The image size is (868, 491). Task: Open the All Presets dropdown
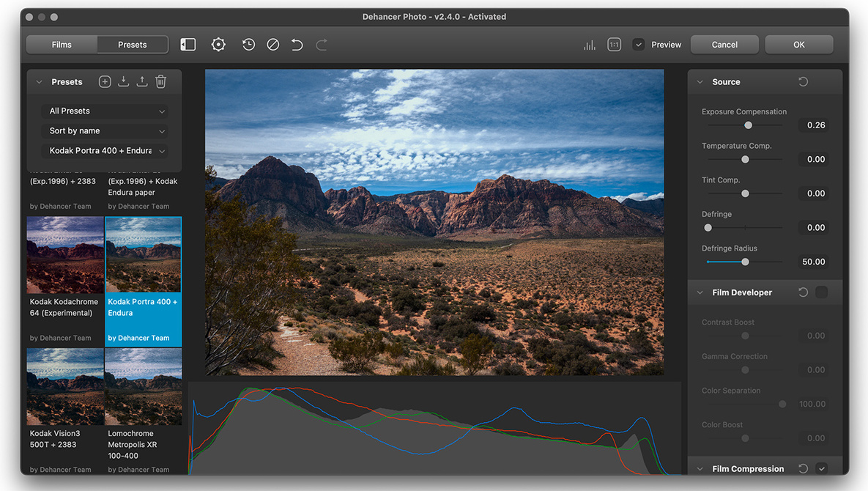(x=105, y=111)
